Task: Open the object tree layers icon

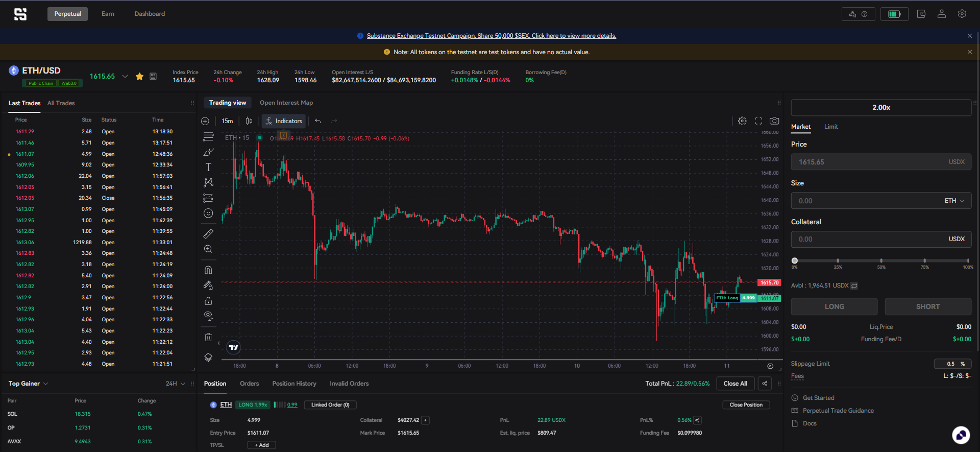Action: (208, 357)
